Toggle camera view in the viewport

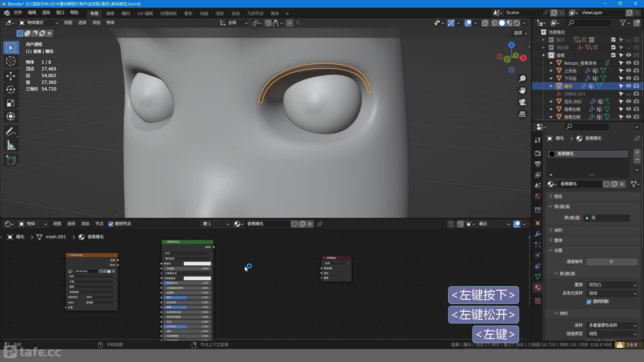[522, 102]
